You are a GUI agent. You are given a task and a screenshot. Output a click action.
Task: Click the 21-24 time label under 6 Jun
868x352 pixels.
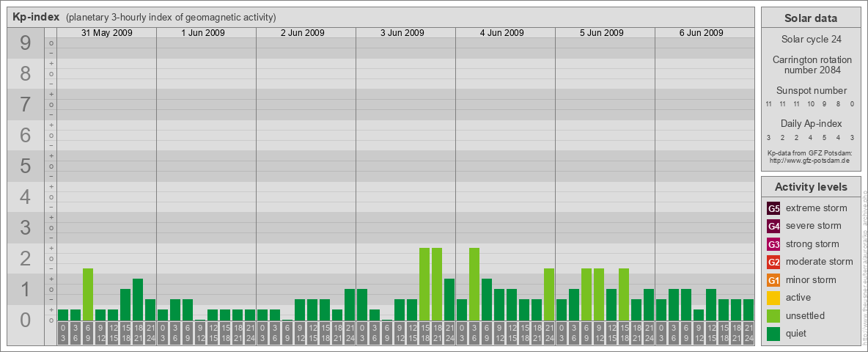[x=748, y=333]
